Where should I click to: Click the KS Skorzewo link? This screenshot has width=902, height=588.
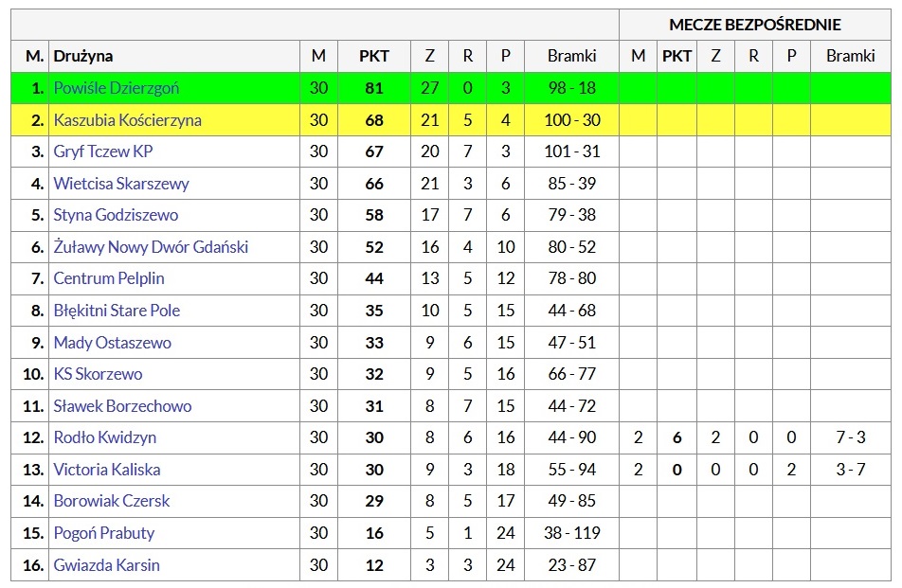(x=98, y=374)
